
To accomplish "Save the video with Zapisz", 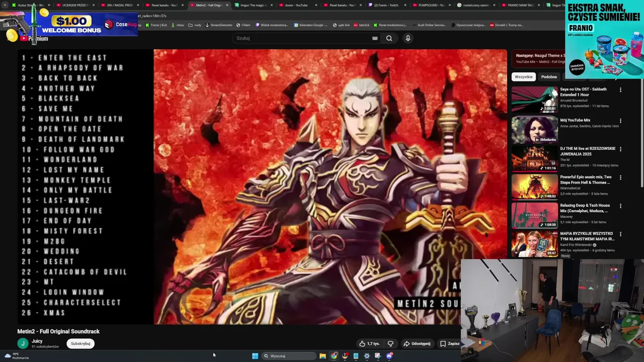I will pyautogui.click(x=450, y=344).
